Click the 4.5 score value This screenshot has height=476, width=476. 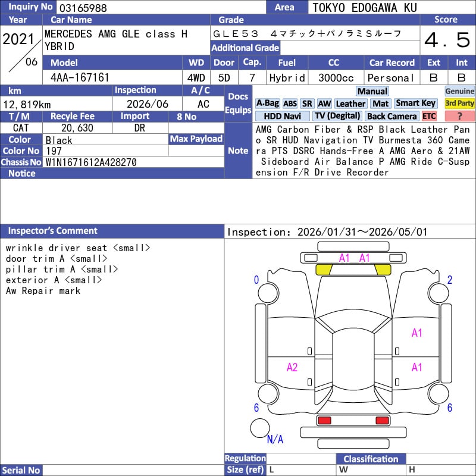pos(447,40)
